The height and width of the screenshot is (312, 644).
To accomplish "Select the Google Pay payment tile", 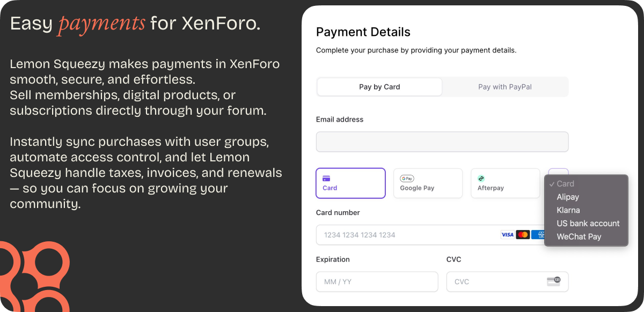I will coord(428,183).
